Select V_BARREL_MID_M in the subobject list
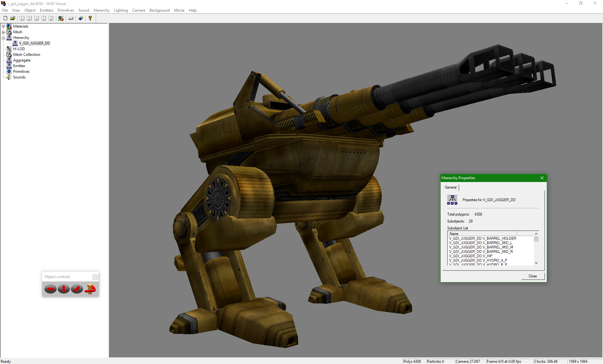This screenshot has height=364, width=603. 481,247
